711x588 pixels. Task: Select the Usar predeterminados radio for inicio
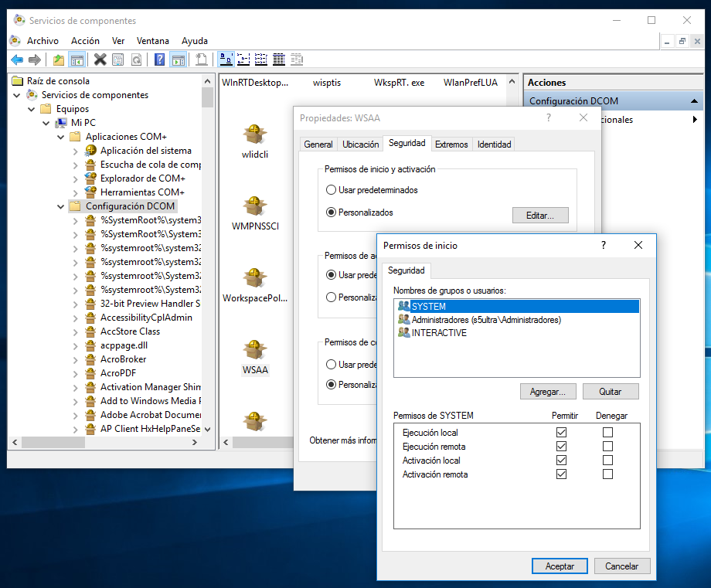tap(331, 190)
